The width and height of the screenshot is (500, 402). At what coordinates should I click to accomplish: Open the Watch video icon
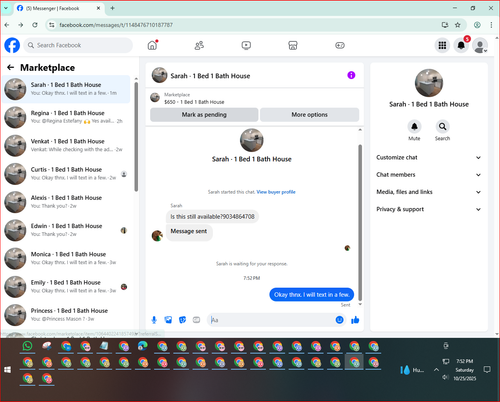[x=246, y=45]
